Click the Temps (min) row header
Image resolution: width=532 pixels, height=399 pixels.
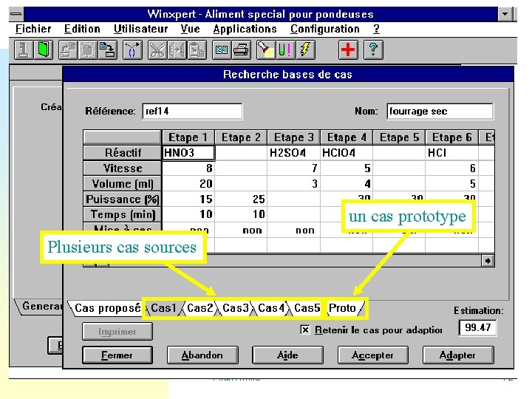click(x=123, y=214)
